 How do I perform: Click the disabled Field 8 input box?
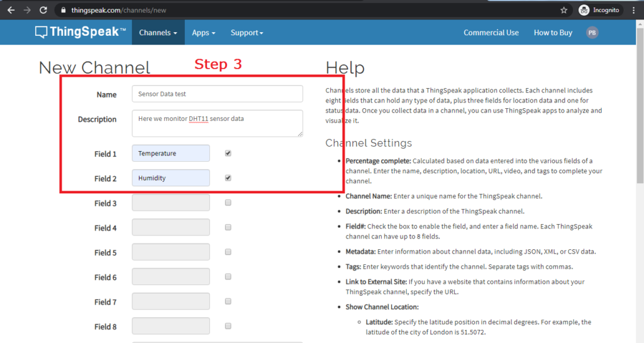171,326
